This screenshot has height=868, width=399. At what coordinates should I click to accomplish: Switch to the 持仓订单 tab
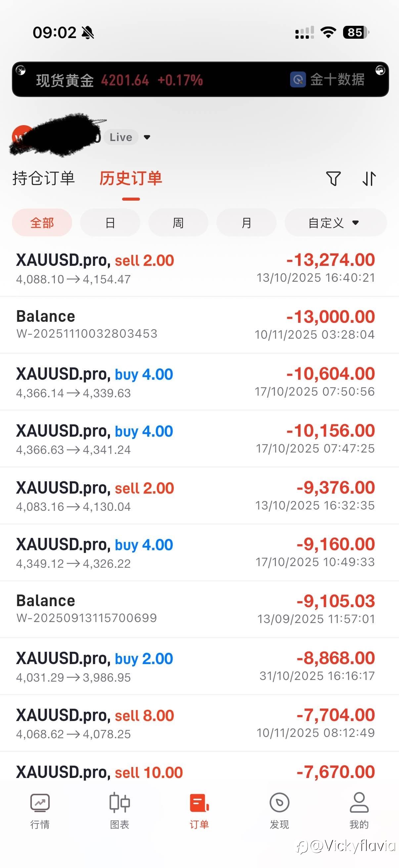coord(43,178)
